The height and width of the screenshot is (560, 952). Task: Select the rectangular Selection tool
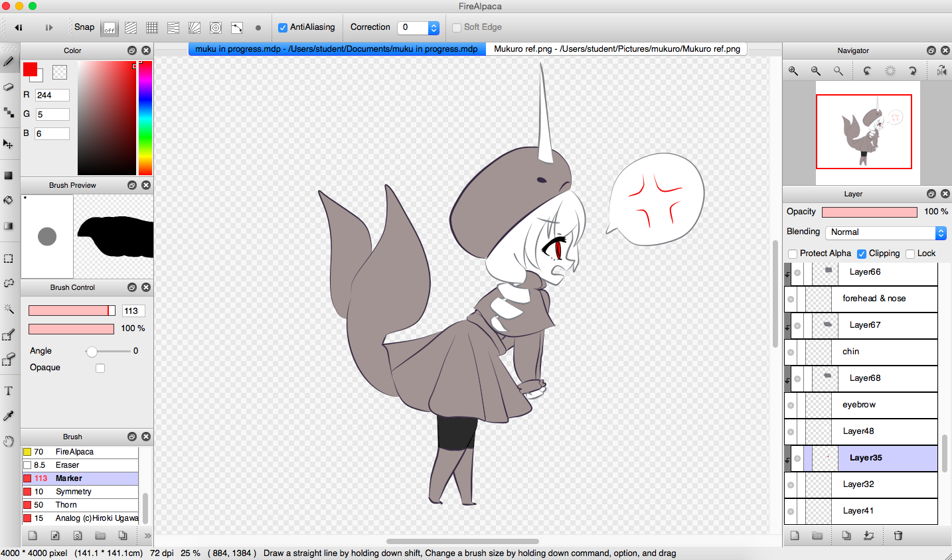[x=9, y=258]
